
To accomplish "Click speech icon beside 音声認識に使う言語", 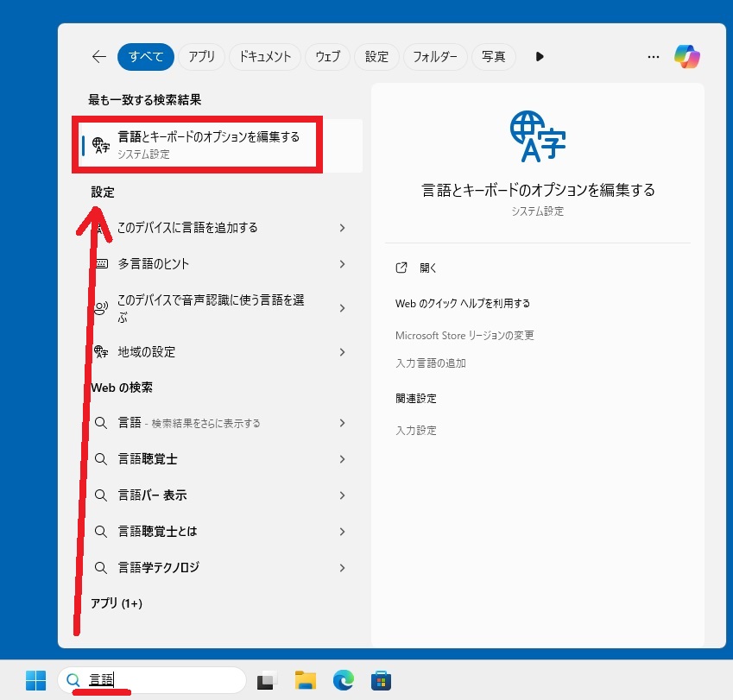I will click(x=101, y=308).
